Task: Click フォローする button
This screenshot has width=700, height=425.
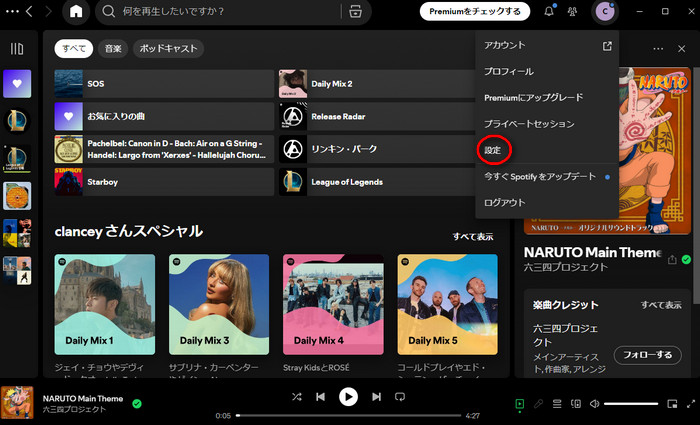Action: coord(647,355)
